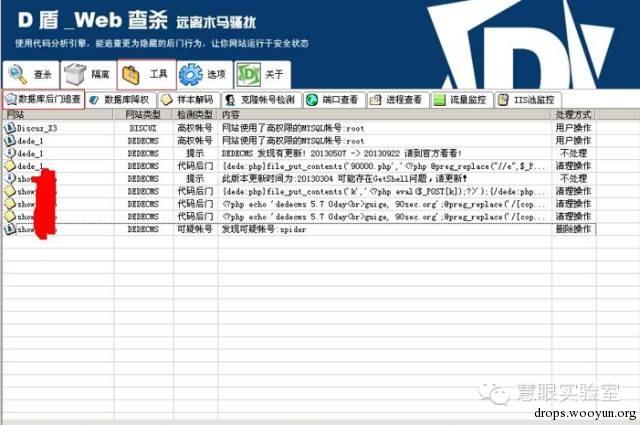Viewport: 640px width, 425px height.
Task: Open 数据库降权 tool
Action: tap(121, 100)
